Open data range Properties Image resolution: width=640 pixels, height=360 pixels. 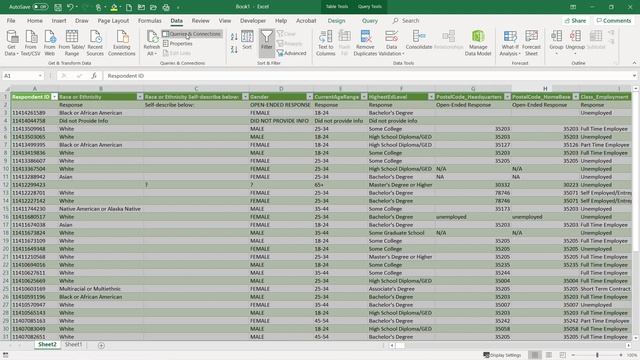[x=178, y=43]
